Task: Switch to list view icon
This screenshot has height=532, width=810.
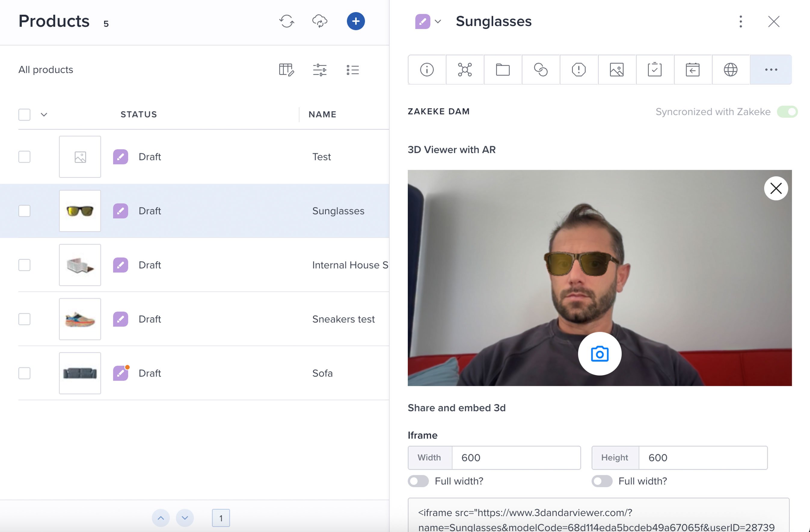Action: point(353,70)
